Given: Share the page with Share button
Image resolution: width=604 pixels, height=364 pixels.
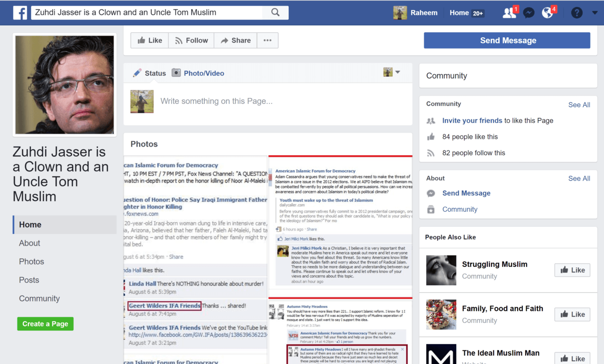Looking at the screenshot, I should pyautogui.click(x=235, y=41).
